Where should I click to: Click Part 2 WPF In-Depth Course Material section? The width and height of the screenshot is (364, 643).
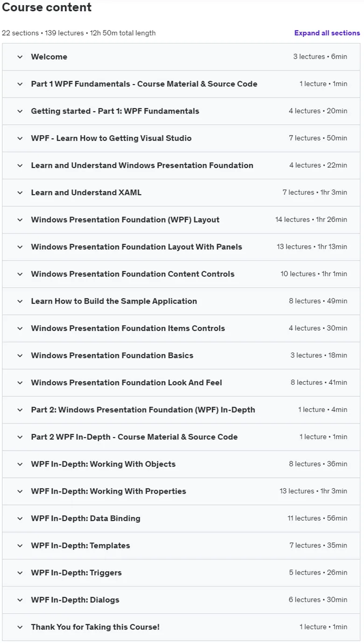pos(181,437)
